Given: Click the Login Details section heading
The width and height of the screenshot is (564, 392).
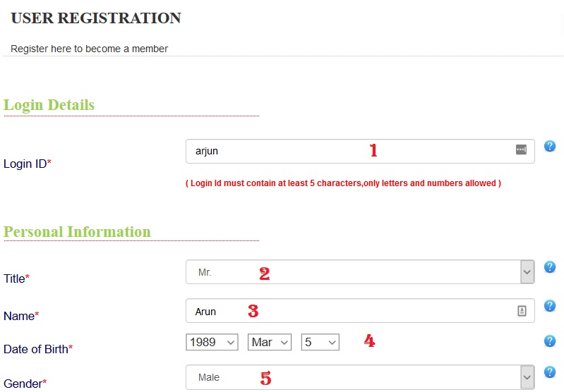Looking at the screenshot, I should (x=49, y=105).
